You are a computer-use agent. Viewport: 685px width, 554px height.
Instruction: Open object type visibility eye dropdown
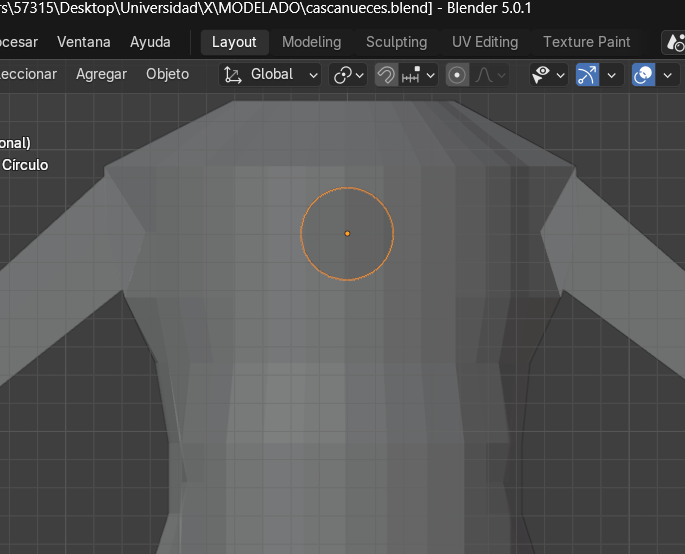548,75
